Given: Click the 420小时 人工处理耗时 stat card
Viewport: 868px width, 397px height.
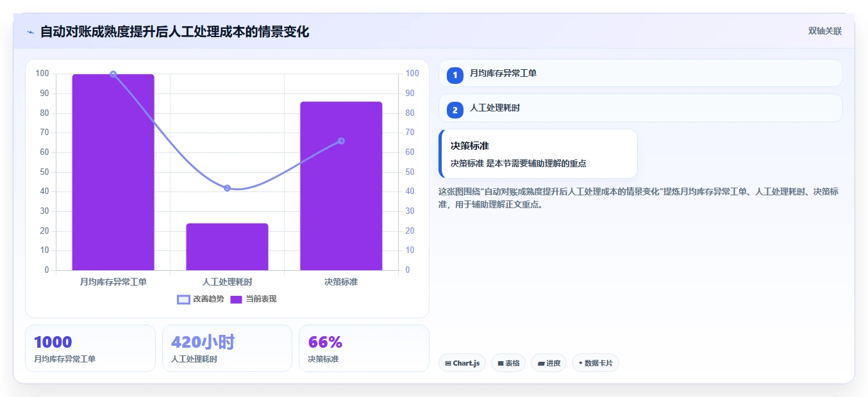Looking at the screenshot, I should (x=227, y=348).
